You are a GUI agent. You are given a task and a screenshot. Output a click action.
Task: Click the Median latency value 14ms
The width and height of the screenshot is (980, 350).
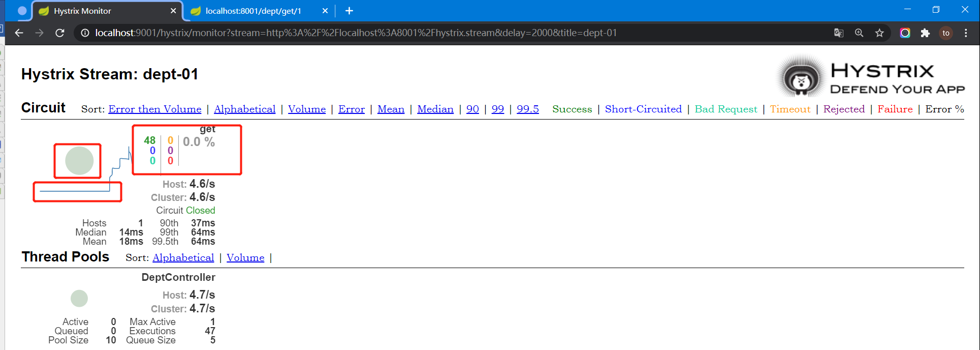pos(131,232)
